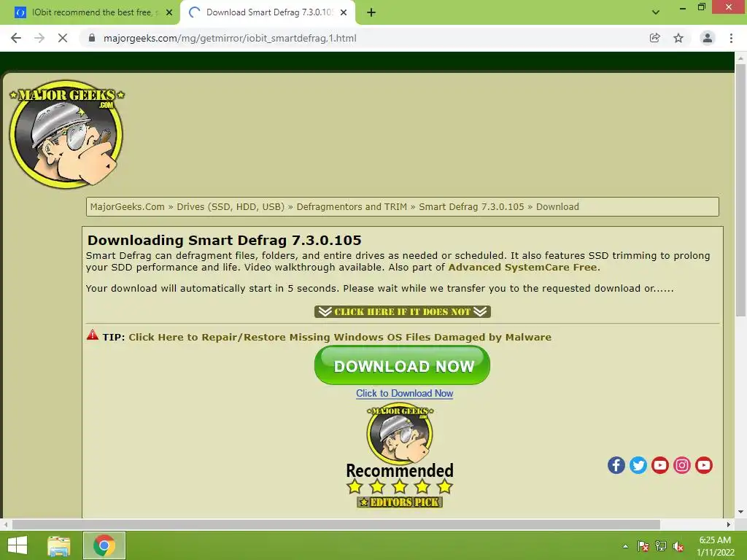Screen dimensions: 747x560
Task: Expand the tab search chevron
Action: [656, 12]
